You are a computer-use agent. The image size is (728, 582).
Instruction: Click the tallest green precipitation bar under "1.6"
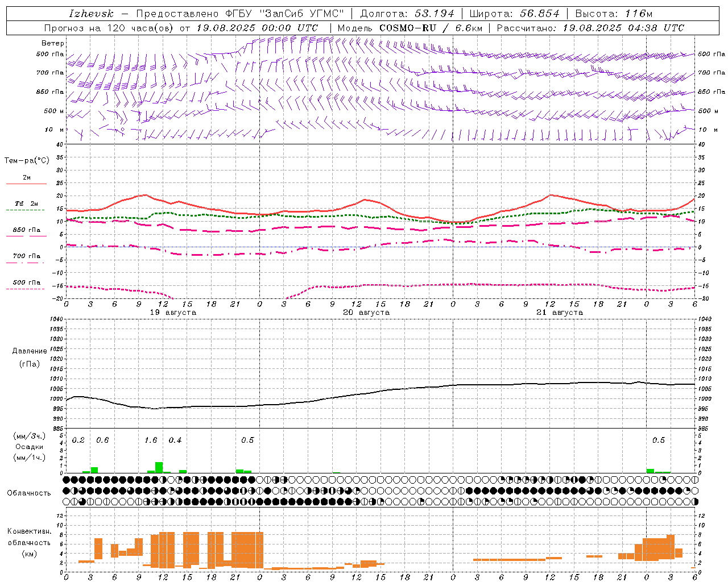click(159, 467)
